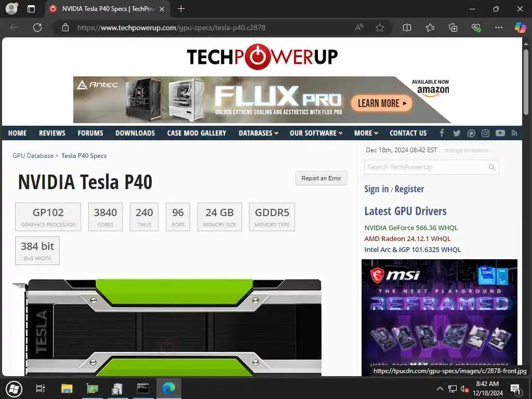Image resolution: width=532 pixels, height=399 pixels.
Task: Add this page to favorites star
Action: pyautogui.click(x=380, y=28)
